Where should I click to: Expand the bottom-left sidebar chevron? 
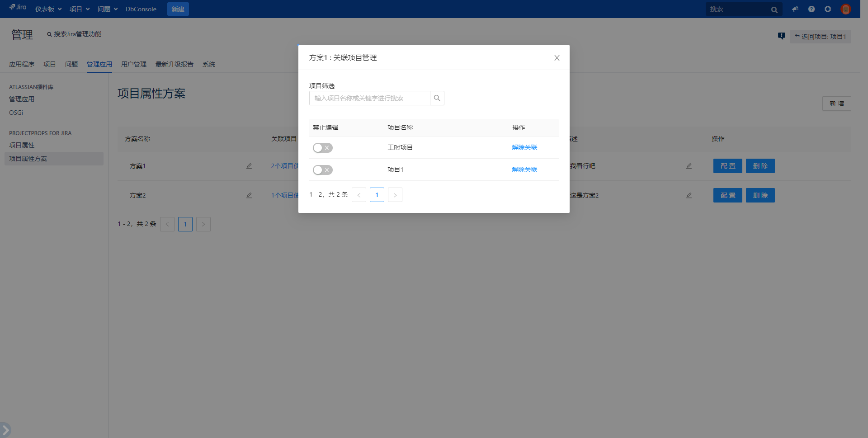coord(5,429)
